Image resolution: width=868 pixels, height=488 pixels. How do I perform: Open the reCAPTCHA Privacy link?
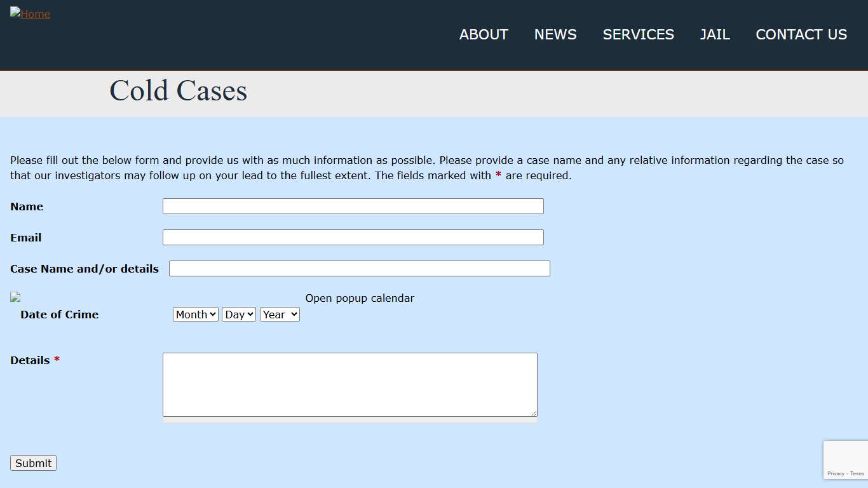[836, 473]
